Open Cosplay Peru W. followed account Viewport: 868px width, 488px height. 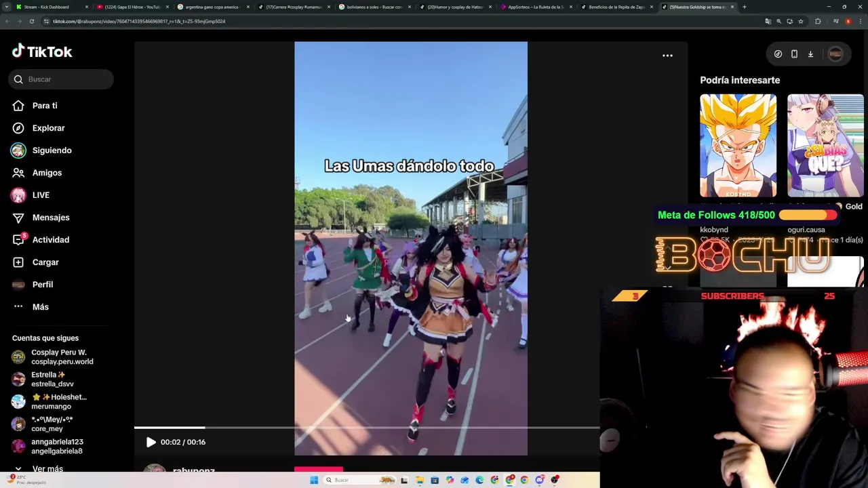[54, 357]
